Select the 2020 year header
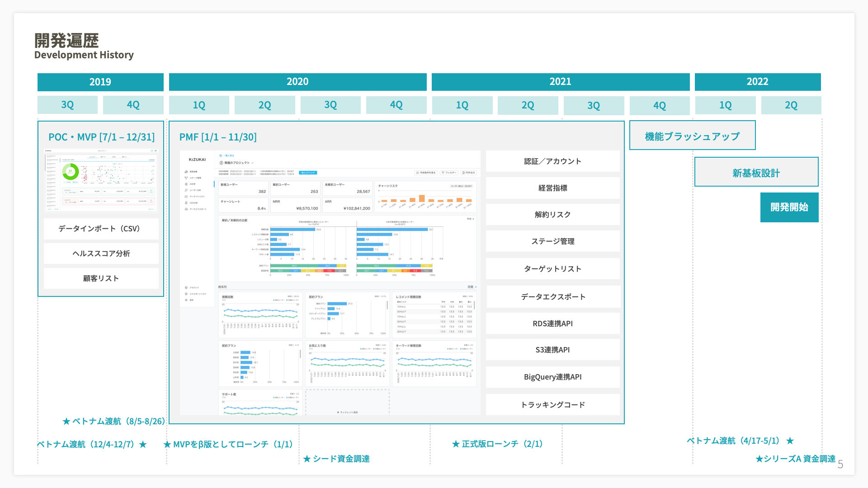This screenshot has width=868, height=488. pos(297,82)
